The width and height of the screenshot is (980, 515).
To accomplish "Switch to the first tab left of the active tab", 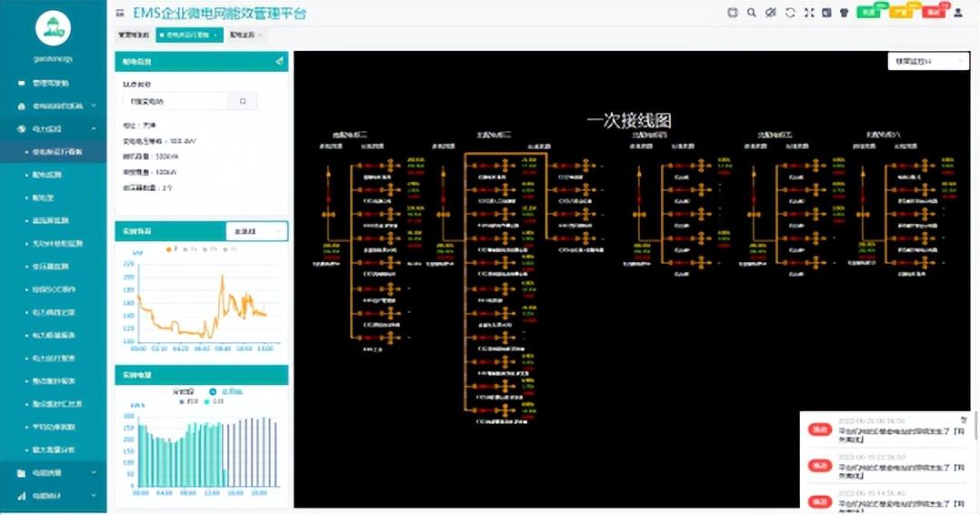I will (133, 35).
